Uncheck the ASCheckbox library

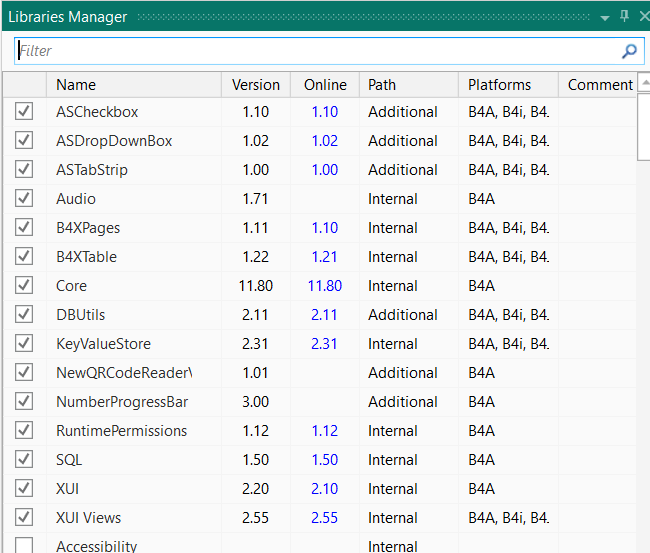point(24,112)
